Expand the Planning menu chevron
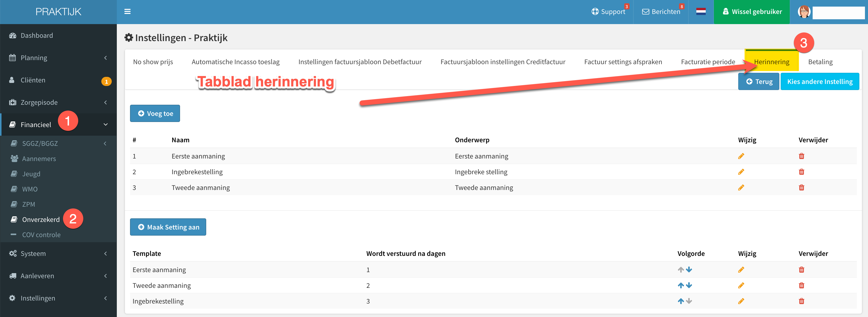868x317 pixels. click(x=105, y=58)
